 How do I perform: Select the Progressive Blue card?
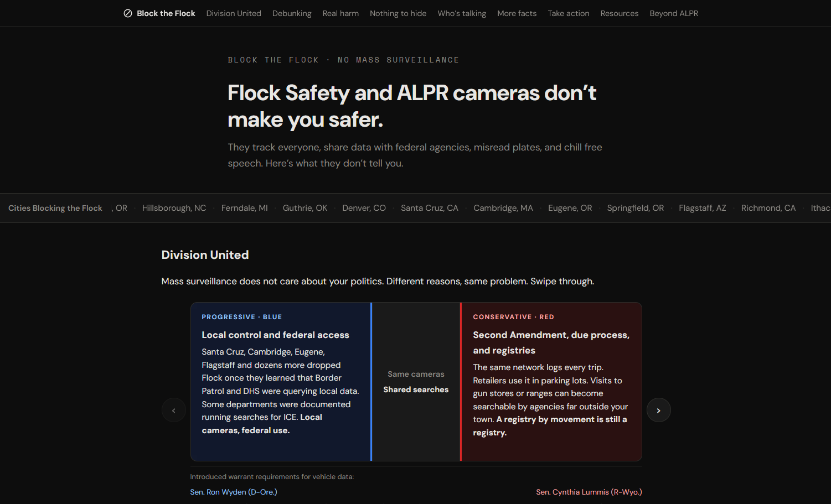click(280, 382)
